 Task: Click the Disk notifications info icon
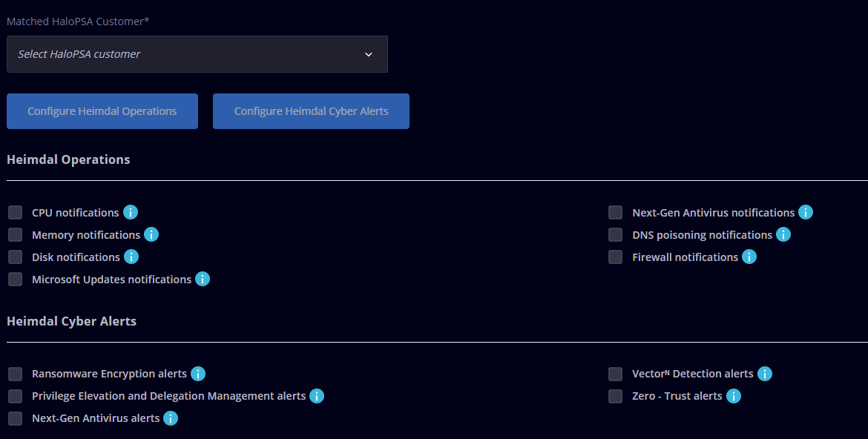point(131,257)
